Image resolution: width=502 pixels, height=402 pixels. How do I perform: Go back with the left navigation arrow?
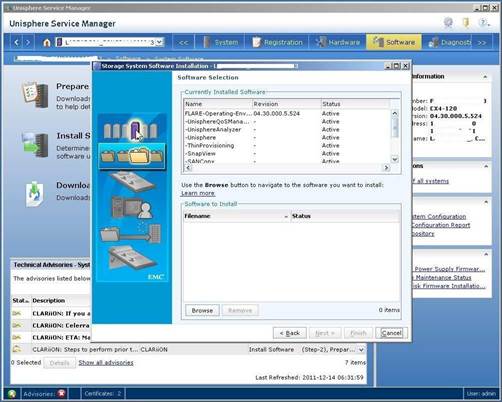(16, 42)
